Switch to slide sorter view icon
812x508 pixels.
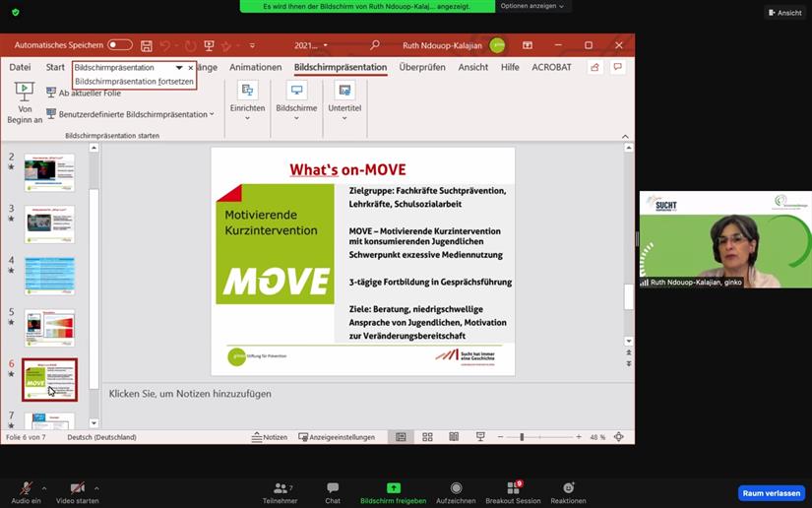tap(427, 437)
